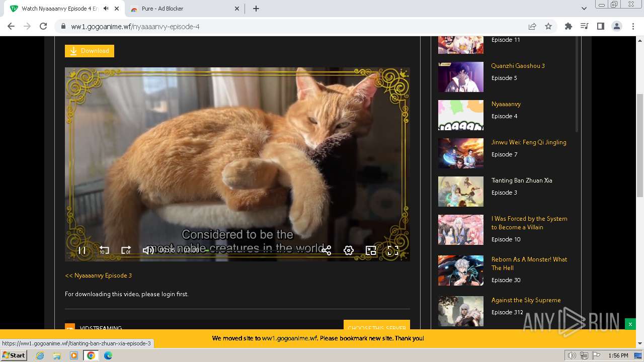
Task: Go back with browser back arrow
Action: click(x=11, y=26)
